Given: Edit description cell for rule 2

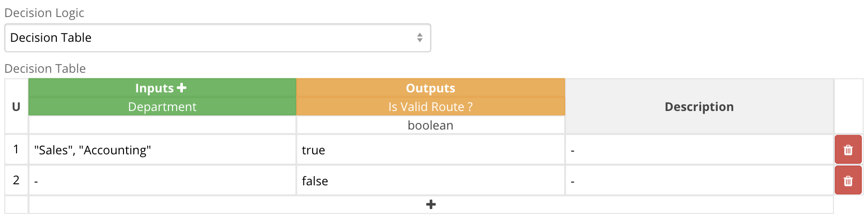Looking at the screenshot, I should point(699,181).
